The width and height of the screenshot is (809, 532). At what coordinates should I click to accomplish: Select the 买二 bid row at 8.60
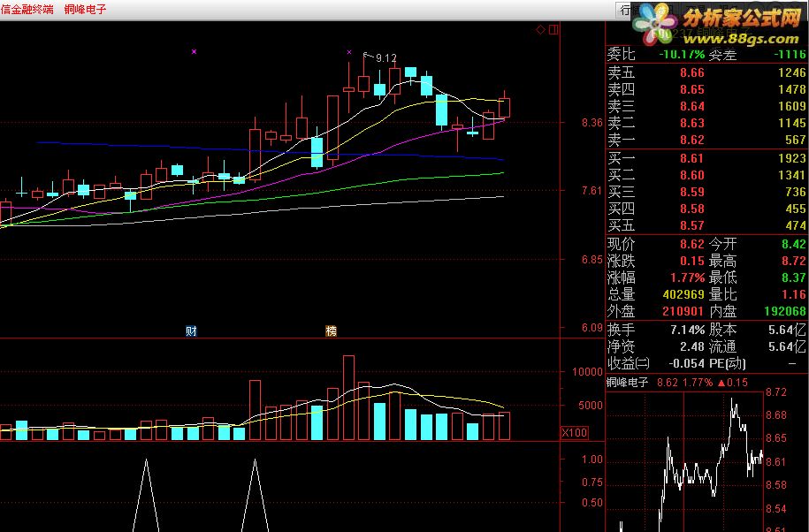pyautogui.click(x=706, y=175)
